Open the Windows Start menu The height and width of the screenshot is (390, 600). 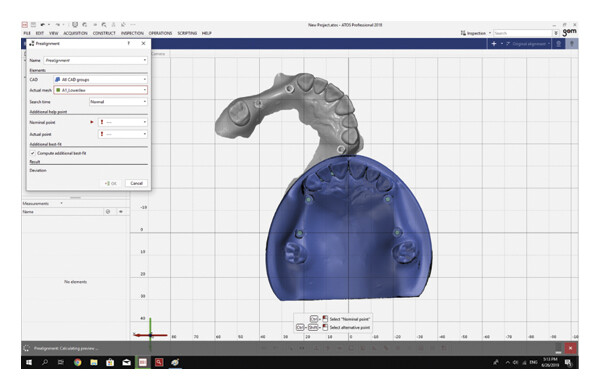pos(29,362)
